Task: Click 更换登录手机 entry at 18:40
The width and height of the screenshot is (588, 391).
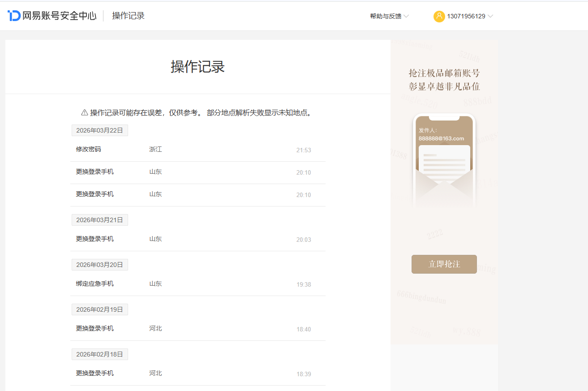Action: click(95, 328)
